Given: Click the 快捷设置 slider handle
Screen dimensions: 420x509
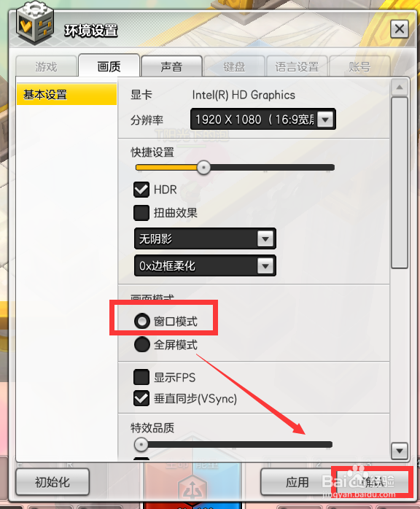Looking at the screenshot, I should click(204, 168).
